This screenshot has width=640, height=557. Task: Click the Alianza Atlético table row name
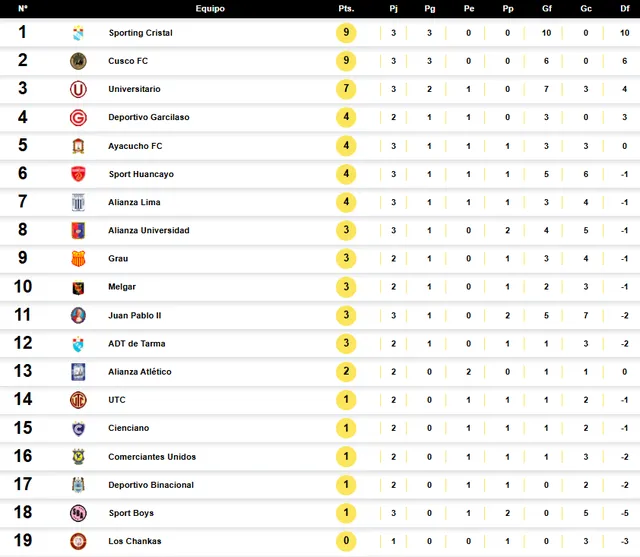click(x=140, y=372)
